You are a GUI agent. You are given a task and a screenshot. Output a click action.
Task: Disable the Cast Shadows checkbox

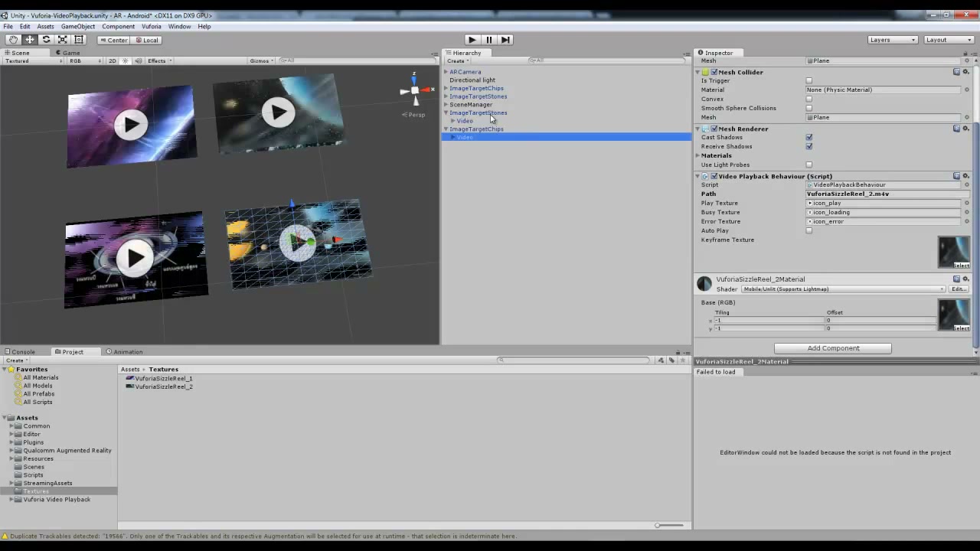[808, 137]
